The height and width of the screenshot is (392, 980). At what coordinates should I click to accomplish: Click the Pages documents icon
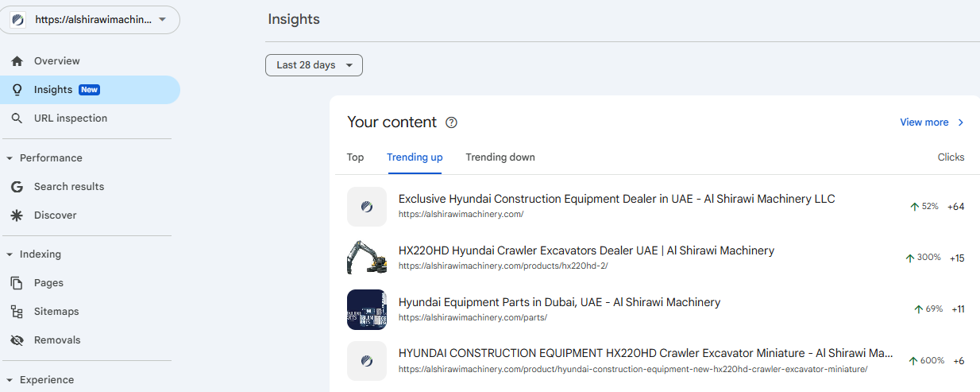tap(17, 283)
